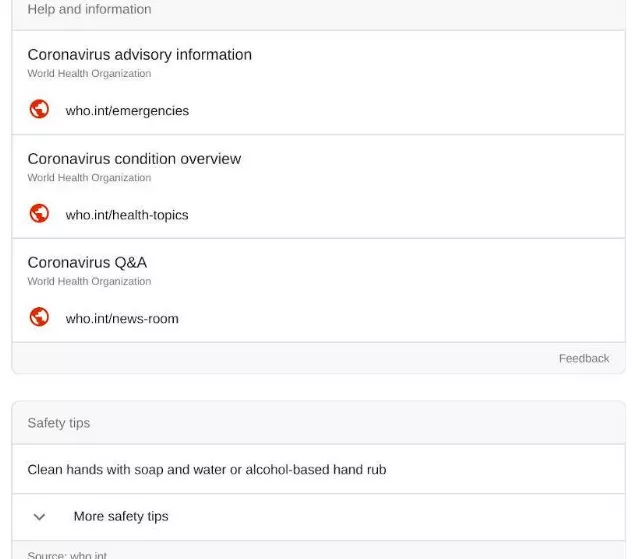Open the who.int/health-topics link

[x=127, y=215]
